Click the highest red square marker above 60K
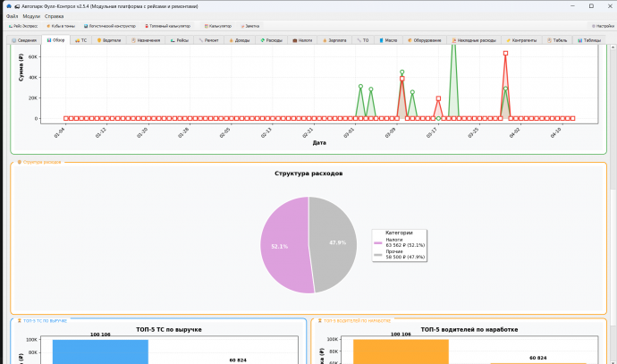The height and width of the screenshot is (364, 617). click(505, 53)
